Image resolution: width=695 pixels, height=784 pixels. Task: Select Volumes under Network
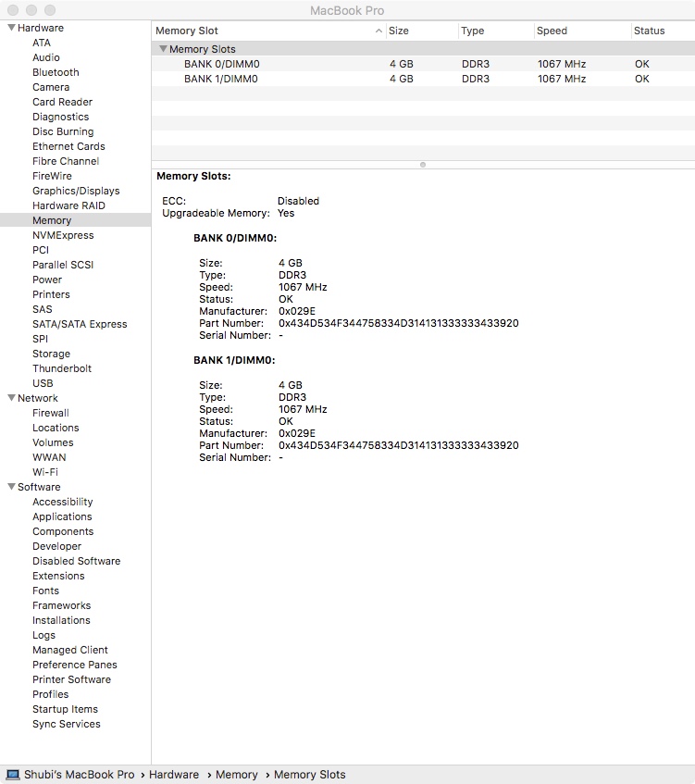pyautogui.click(x=53, y=442)
